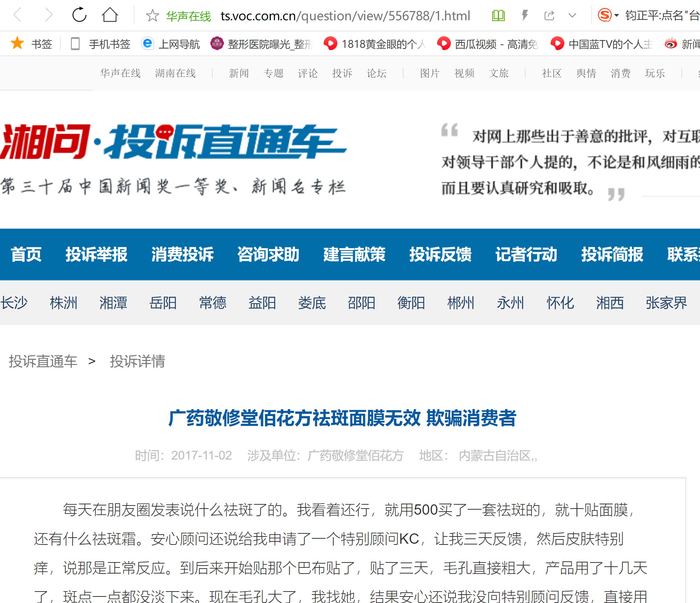Screen dimensions: 700x603
Task: Choose 株洲 city filter
Action: point(63,303)
